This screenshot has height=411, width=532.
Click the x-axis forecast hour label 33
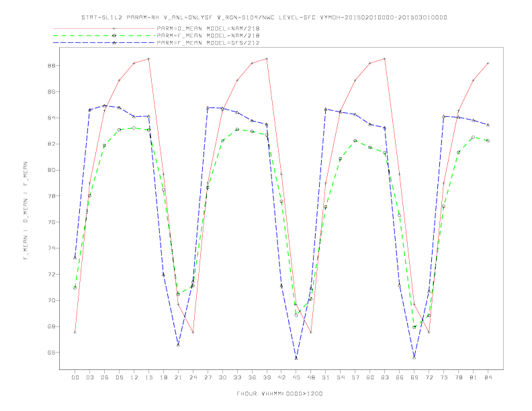point(237,377)
